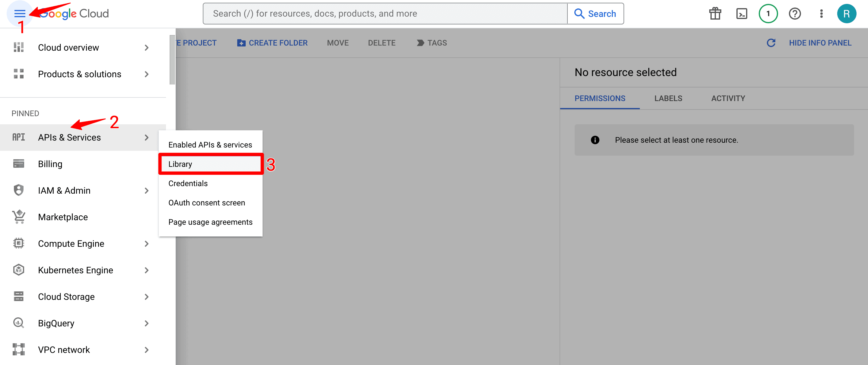Toggle the hamburger navigation menu
868x365 pixels.
tap(20, 14)
